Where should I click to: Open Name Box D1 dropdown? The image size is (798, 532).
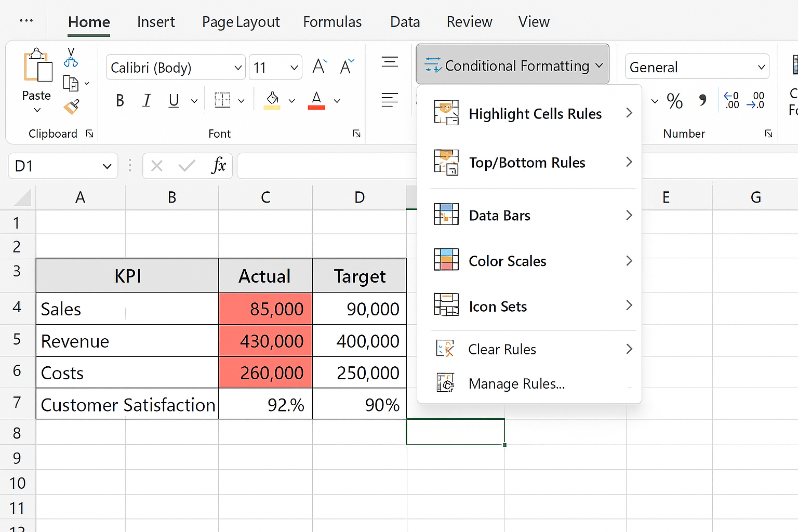point(107,166)
